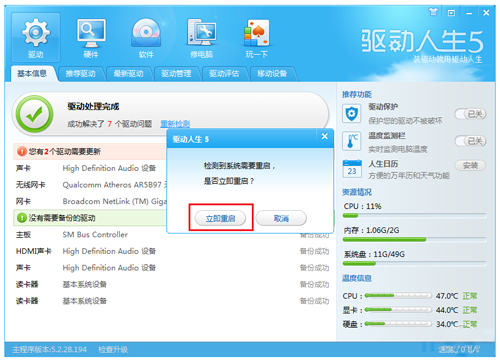The height and width of the screenshot is (362, 500).
Task: Click the 驱动处理完成 heading
Action: (x=93, y=107)
